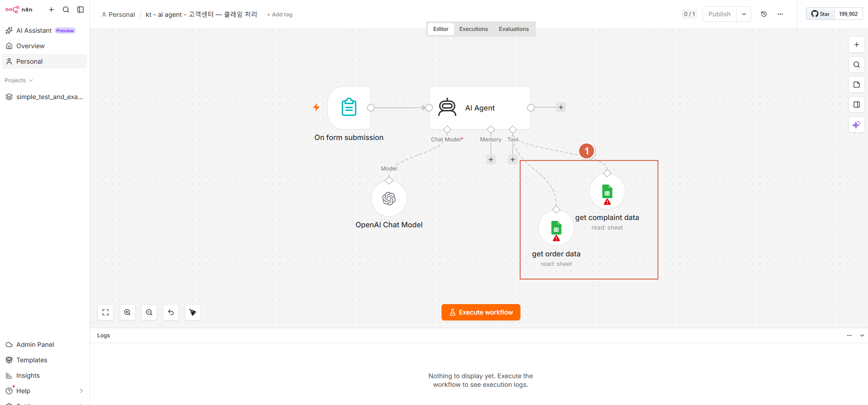This screenshot has width=868, height=405.
Task: Add a Memory sub-node via plus
Action: pyautogui.click(x=491, y=160)
